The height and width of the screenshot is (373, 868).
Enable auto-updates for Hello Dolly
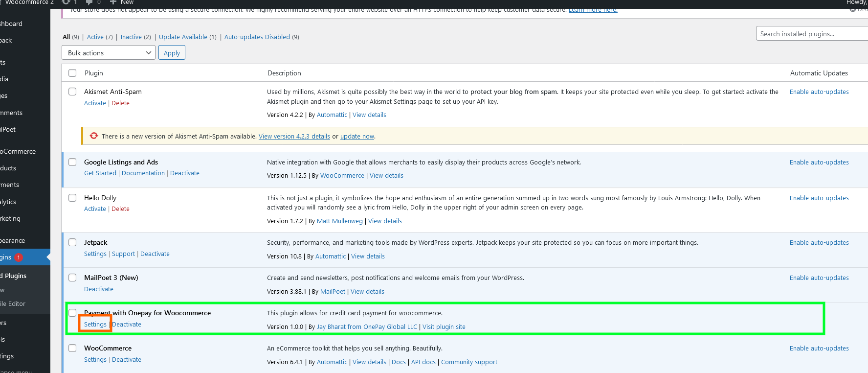(819, 198)
